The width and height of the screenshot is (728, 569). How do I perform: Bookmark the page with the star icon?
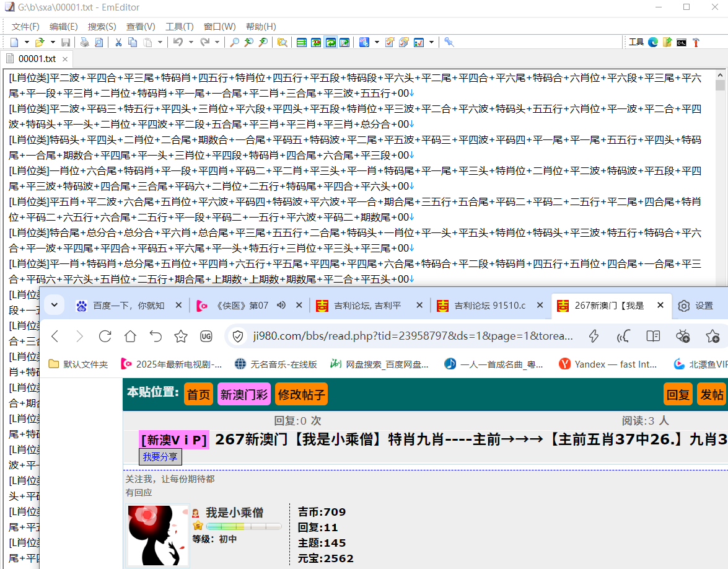click(181, 336)
